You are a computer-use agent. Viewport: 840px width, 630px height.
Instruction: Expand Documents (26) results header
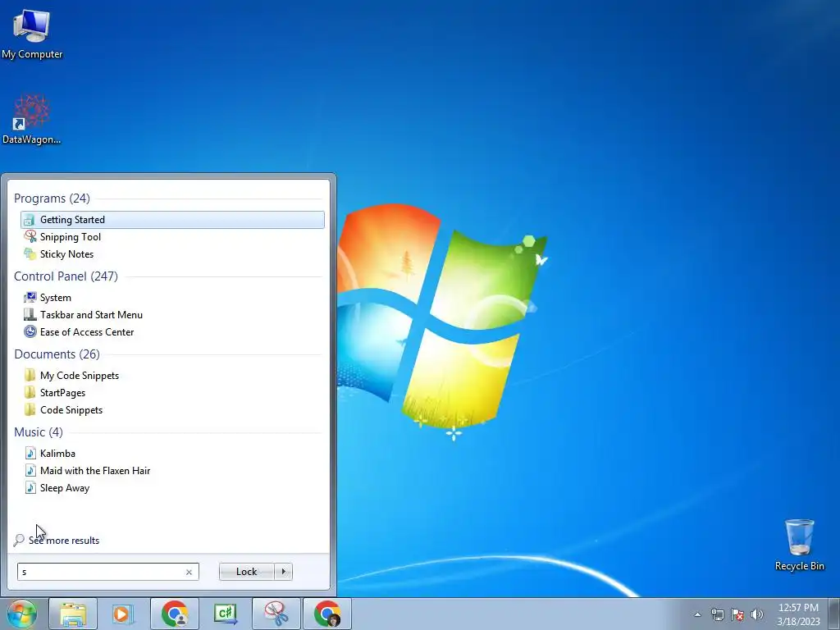57,354
